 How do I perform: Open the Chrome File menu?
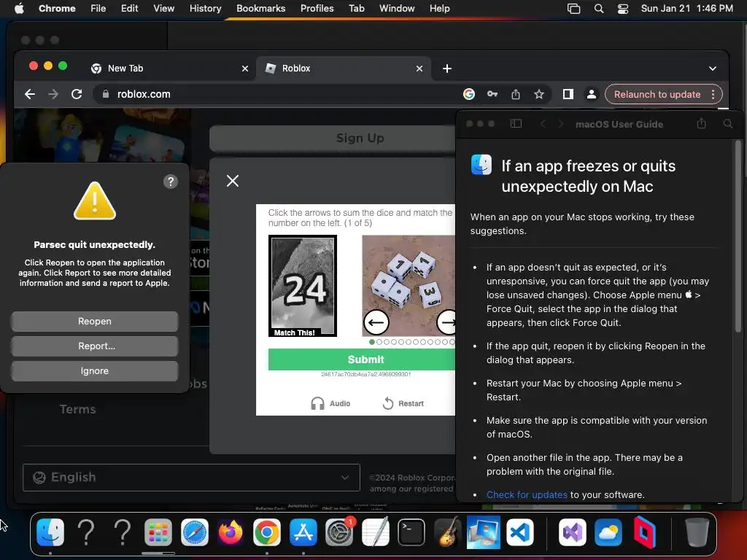[98, 9]
